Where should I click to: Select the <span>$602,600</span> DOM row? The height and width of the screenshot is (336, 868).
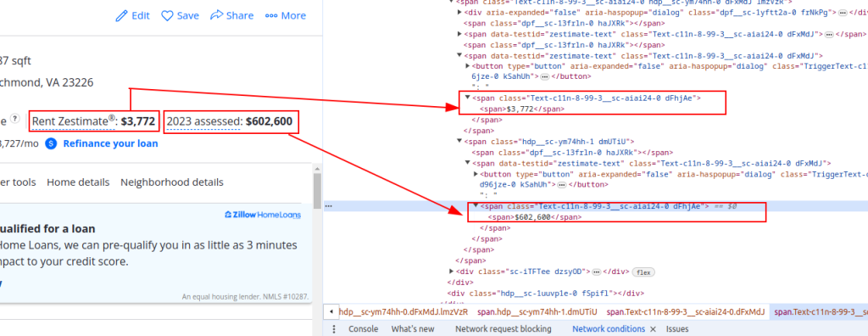click(534, 217)
